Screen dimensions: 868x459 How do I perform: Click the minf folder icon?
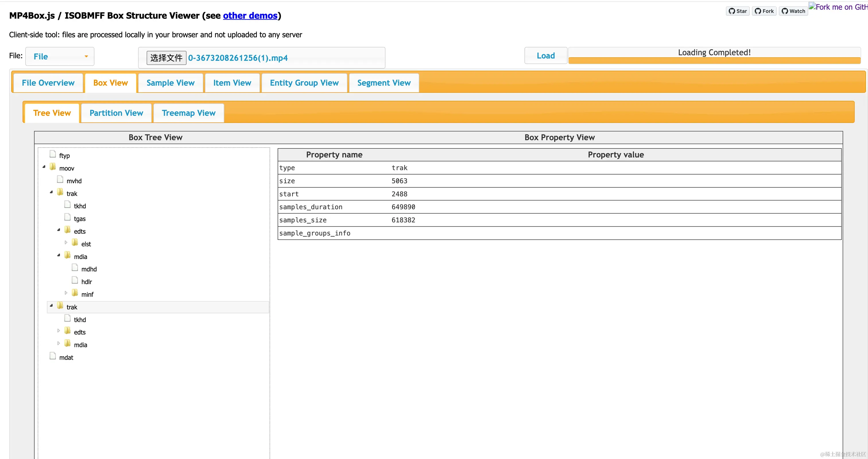pyautogui.click(x=75, y=293)
